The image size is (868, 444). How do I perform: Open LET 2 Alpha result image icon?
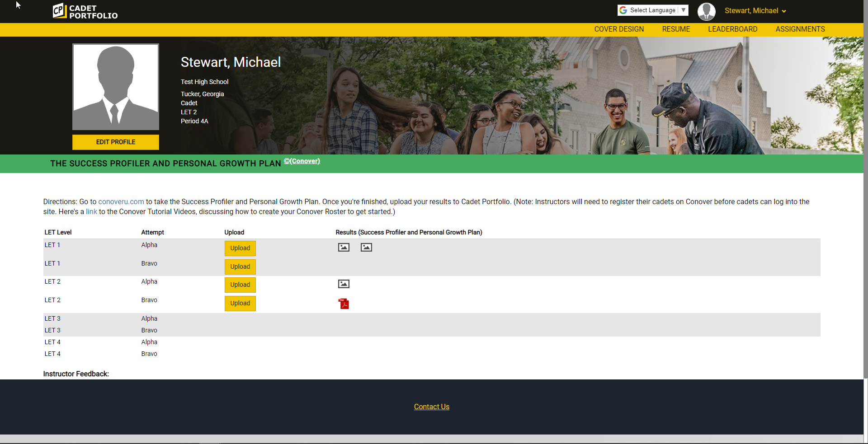point(344,284)
